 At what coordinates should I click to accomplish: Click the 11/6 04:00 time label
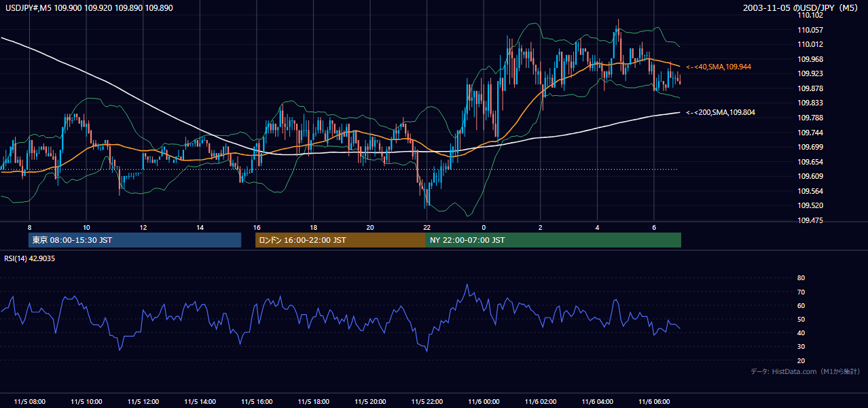pos(597,401)
